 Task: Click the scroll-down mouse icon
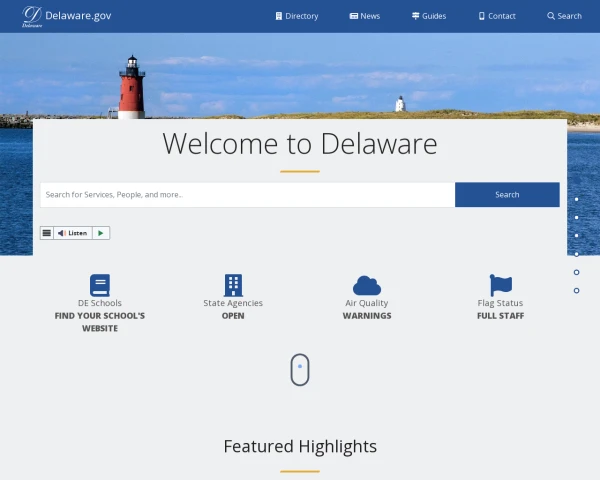point(300,369)
